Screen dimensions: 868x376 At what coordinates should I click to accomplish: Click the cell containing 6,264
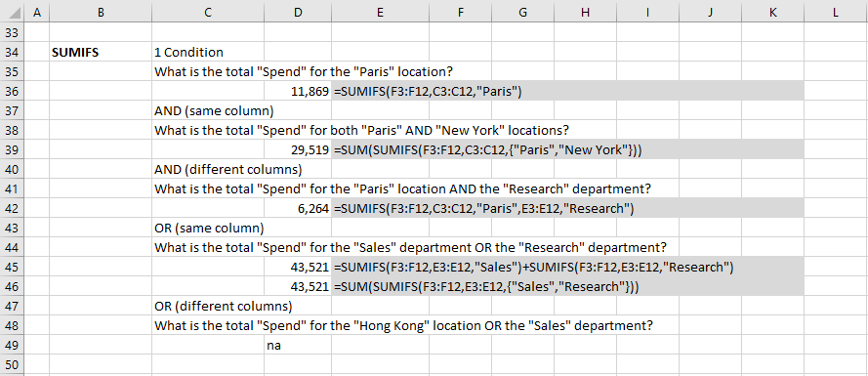coord(298,208)
